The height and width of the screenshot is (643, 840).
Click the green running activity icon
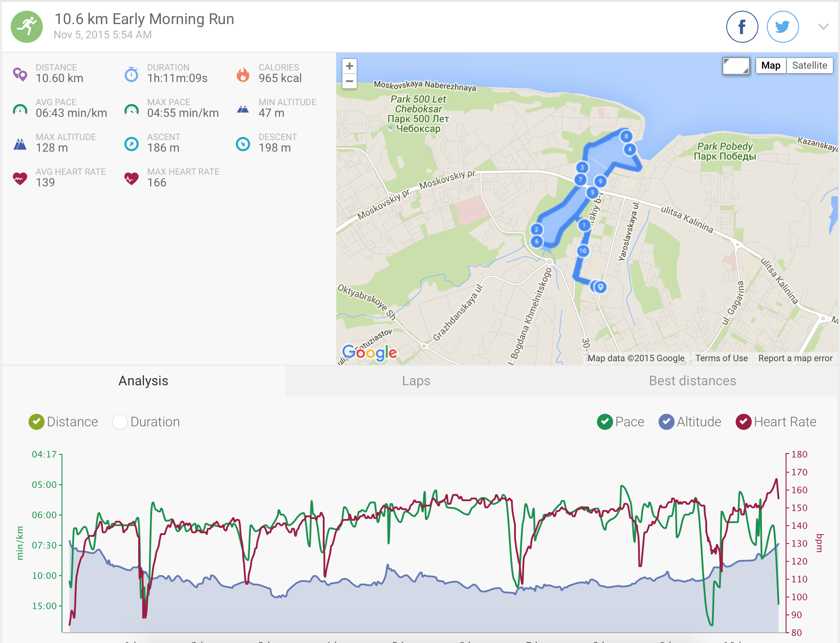(x=27, y=27)
